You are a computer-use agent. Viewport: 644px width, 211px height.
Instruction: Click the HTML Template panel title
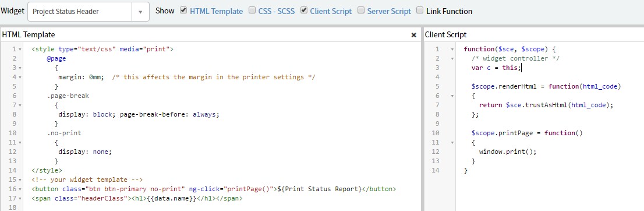pos(29,35)
